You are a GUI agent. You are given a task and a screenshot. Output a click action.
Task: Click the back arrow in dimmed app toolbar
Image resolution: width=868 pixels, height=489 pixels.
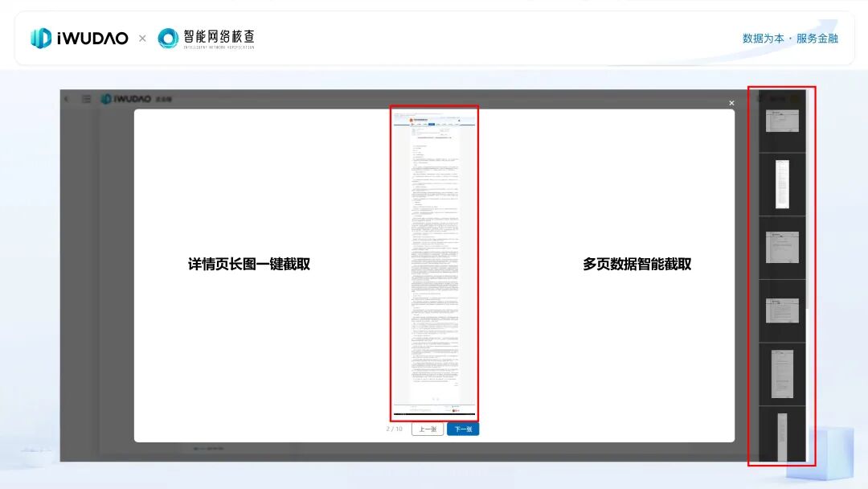[67, 99]
